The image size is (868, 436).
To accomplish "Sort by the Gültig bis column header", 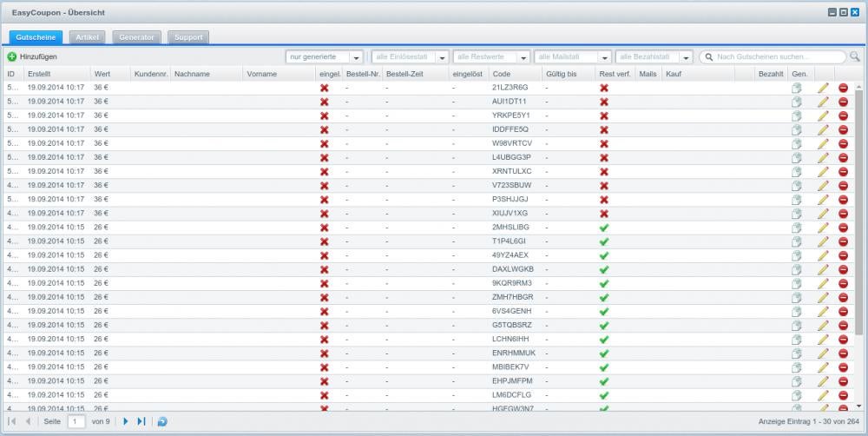I will [x=569, y=74].
